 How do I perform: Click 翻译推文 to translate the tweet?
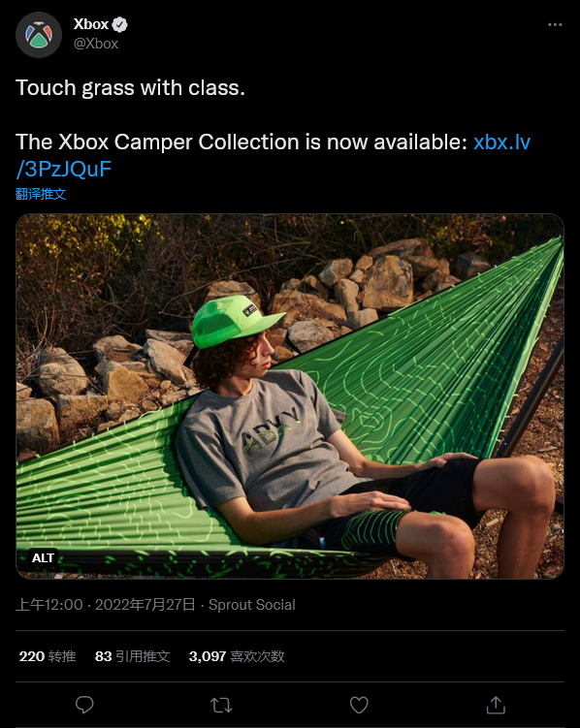[41, 194]
